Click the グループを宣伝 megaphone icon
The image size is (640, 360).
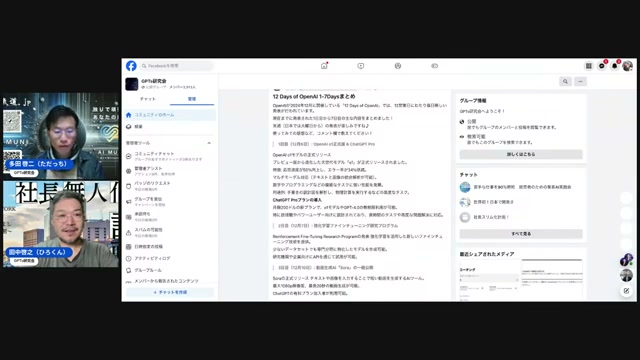click(129, 202)
